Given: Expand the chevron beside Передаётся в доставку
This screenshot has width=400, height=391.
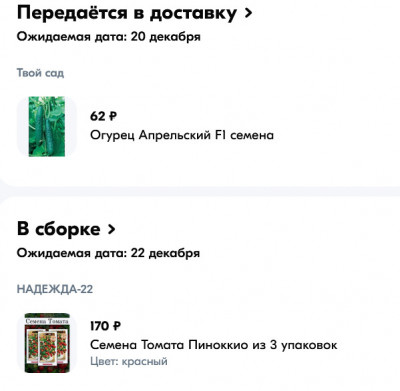Looking at the screenshot, I should (248, 13).
